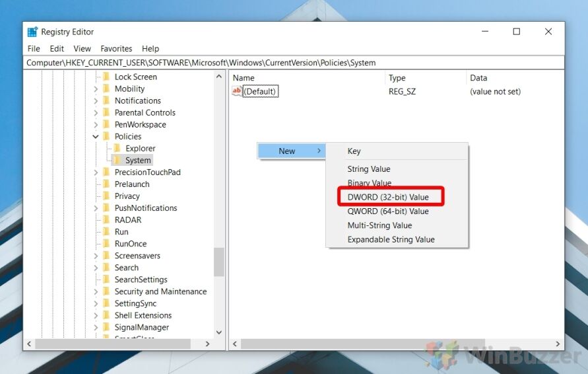This screenshot has width=588, height=374.
Task: Click tree pane scroll down arrow
Action: (x=219, y=332)
